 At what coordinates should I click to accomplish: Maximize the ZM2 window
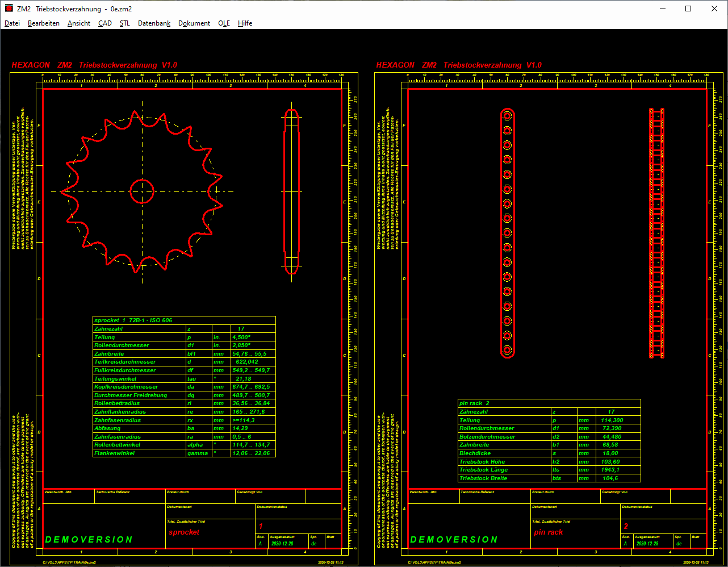click(x=688, y=9)
